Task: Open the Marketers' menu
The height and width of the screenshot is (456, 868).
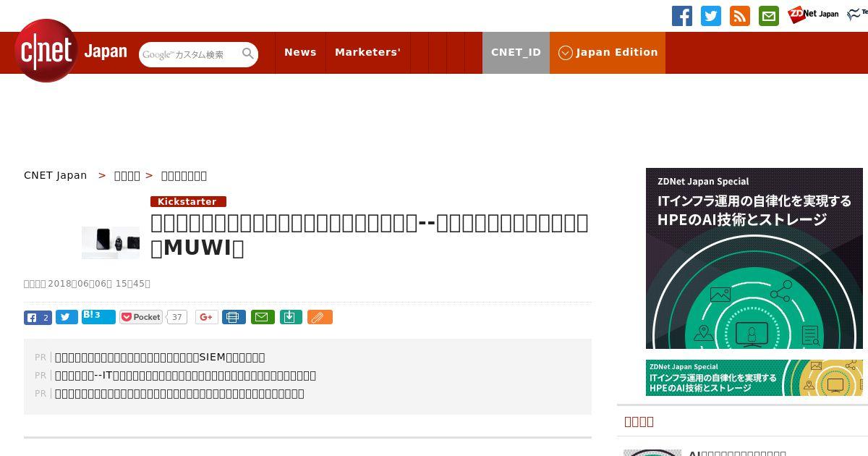Action: click(367, 52)
